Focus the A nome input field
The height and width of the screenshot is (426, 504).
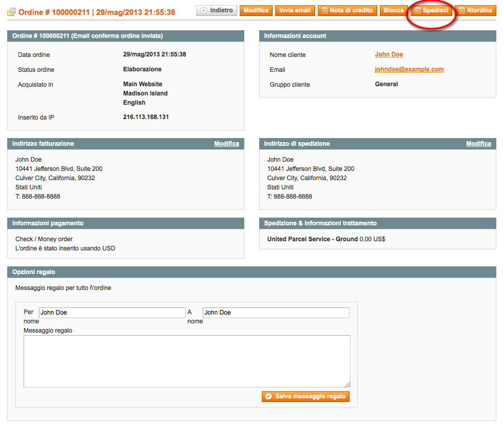pyautogui.click(x=276, y=313)
